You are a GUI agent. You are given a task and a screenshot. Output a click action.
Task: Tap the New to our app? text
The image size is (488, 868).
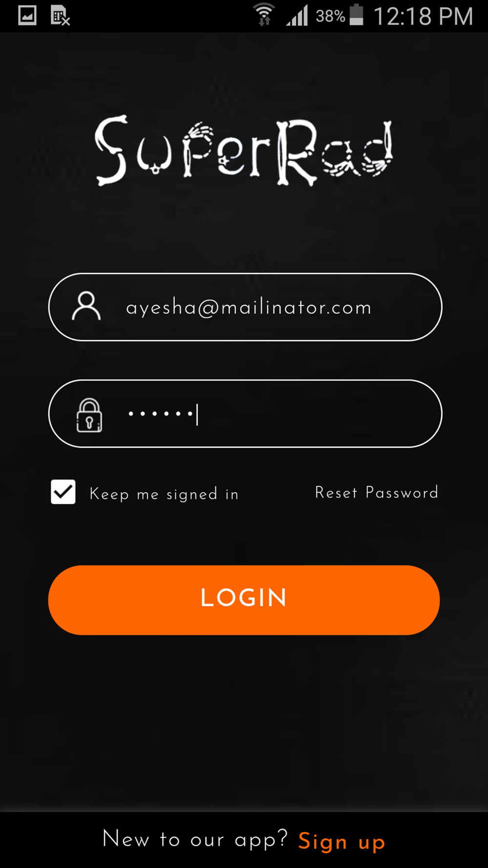point(195,840)
